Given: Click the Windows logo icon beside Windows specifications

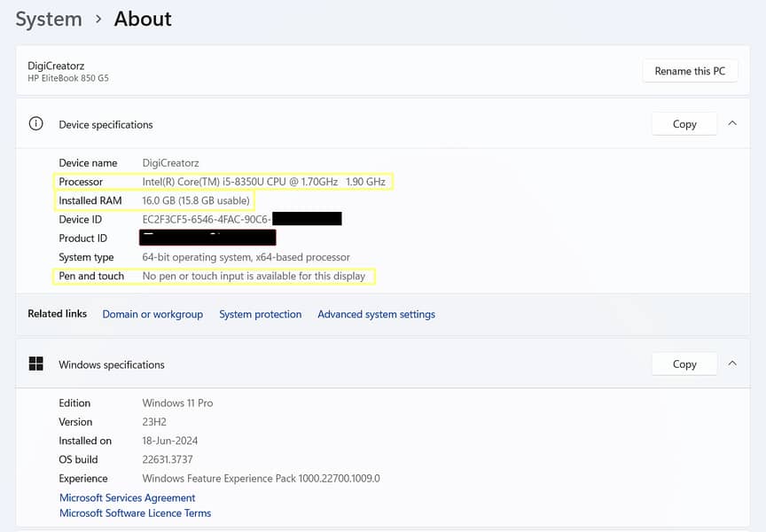Looking at the screenshot, I should [x=35, y=364].
